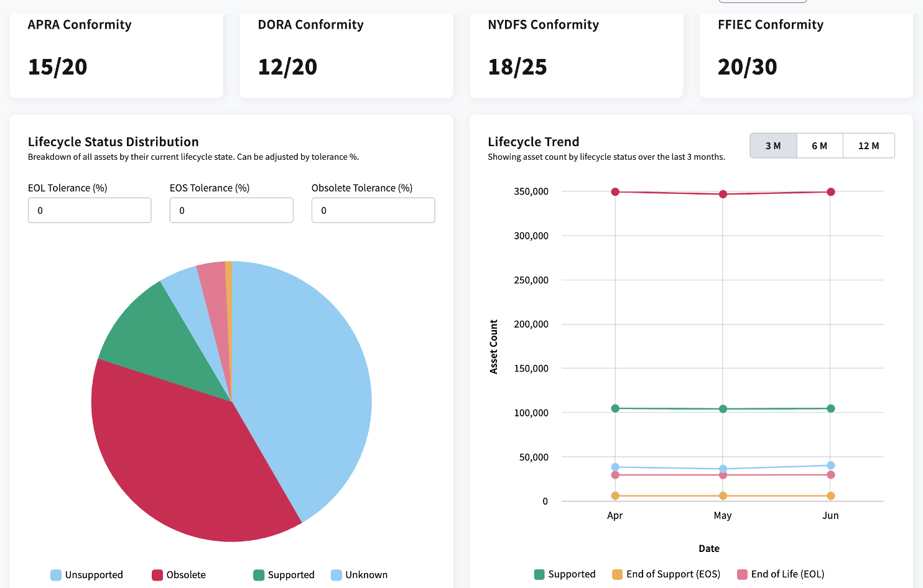
Task: Click the red line's May data point
Action: (x=723, y=194)
